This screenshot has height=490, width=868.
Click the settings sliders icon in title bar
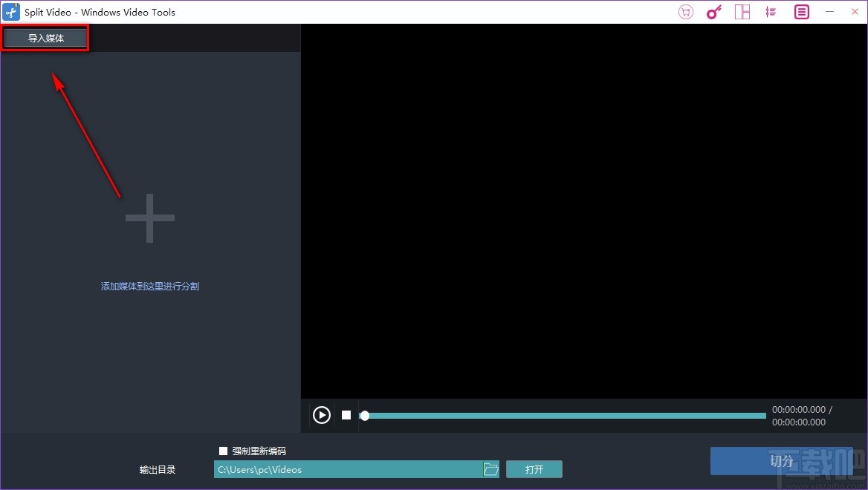click(771, 11)
